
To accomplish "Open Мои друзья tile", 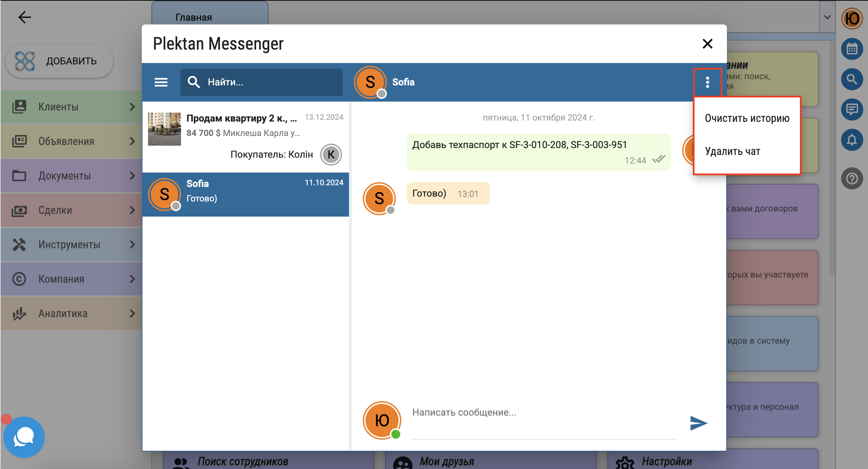I will click(490, 459).
